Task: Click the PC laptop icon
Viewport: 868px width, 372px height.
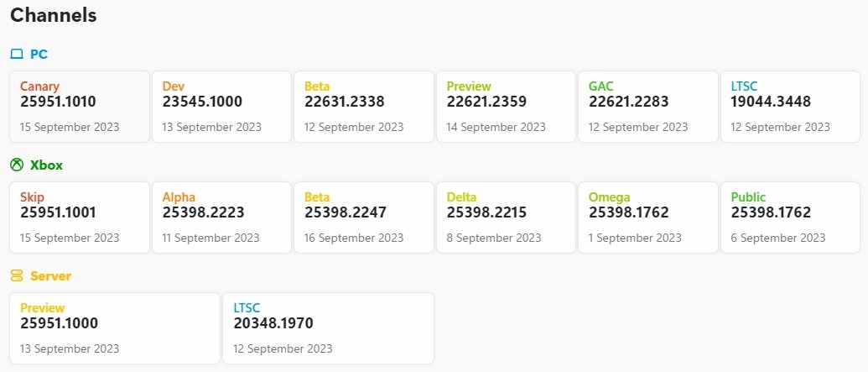Action: click(x=17, y=55)
